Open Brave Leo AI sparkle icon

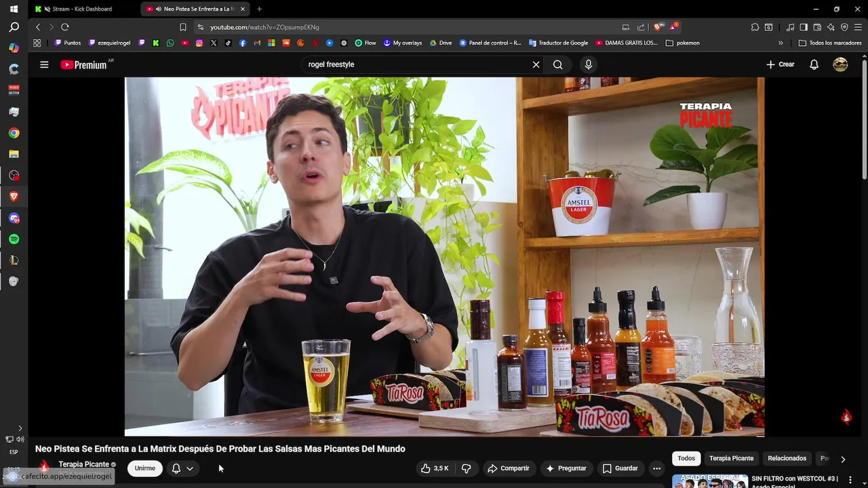click(x=831, y=27)
